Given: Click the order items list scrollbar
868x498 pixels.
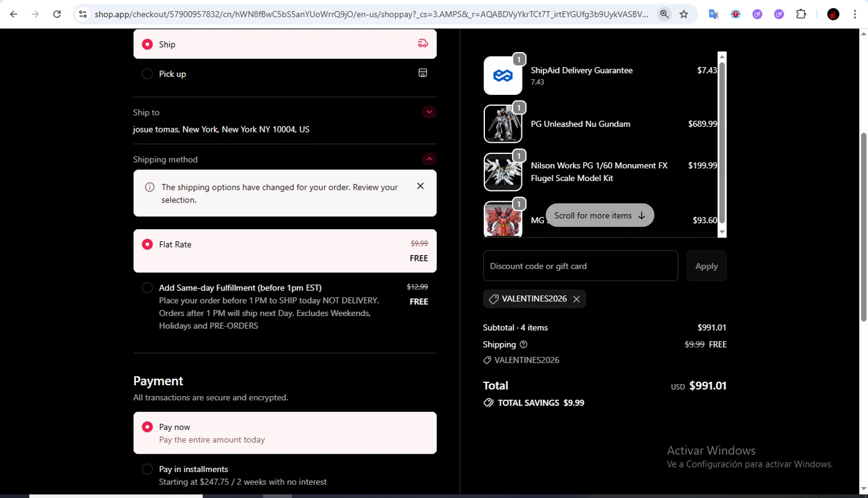Looking at the screenshot, I should click(722, 143).
